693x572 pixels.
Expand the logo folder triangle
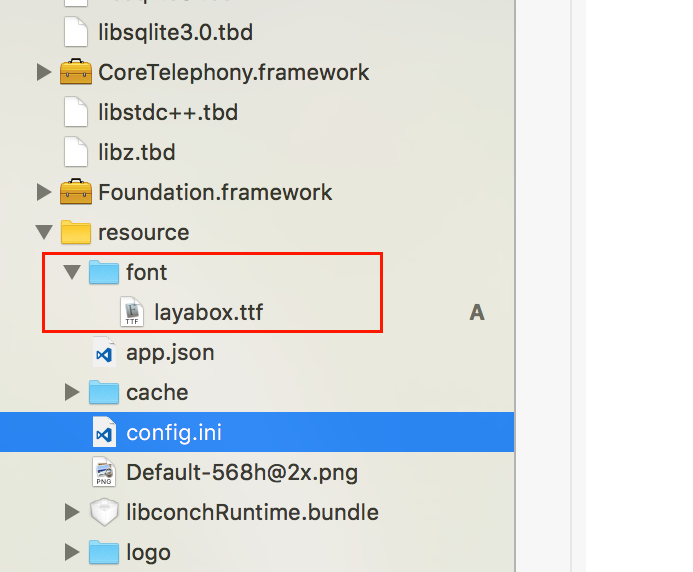pos(71,552)
